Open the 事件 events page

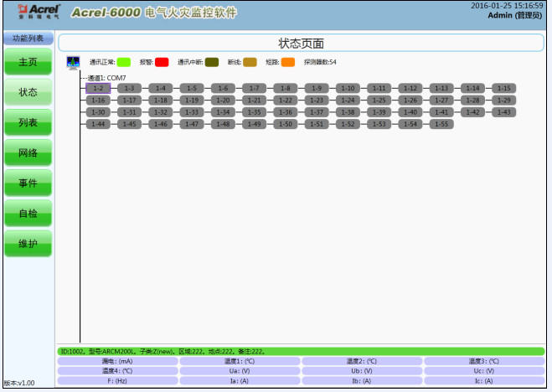point(28,183)
